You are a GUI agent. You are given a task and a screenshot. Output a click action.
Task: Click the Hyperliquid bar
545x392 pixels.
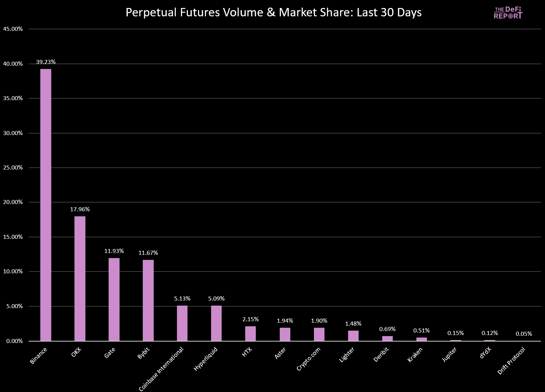coord(216,323)
